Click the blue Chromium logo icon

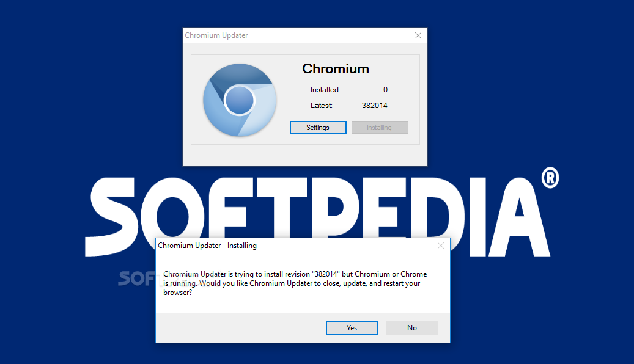240,100
